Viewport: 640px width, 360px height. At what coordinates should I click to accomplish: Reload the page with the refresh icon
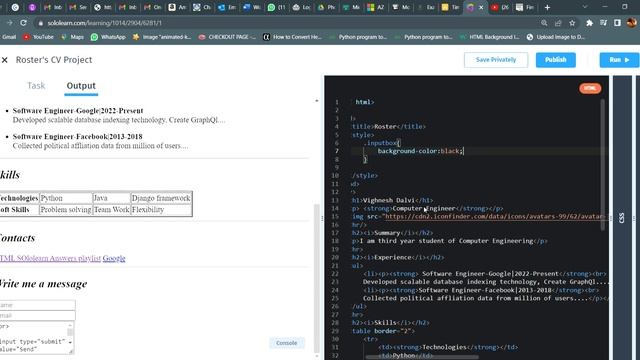(23, 23)
